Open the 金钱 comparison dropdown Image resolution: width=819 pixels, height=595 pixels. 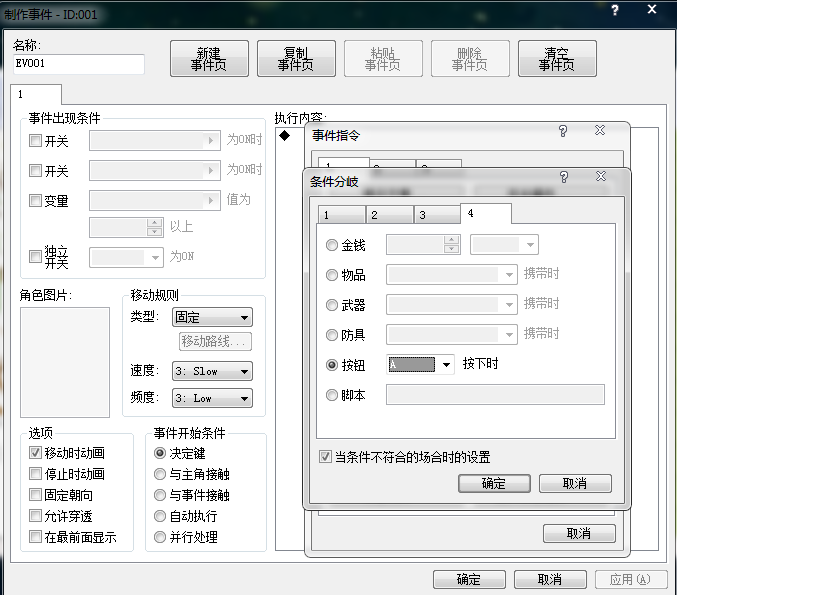(504, 244)
